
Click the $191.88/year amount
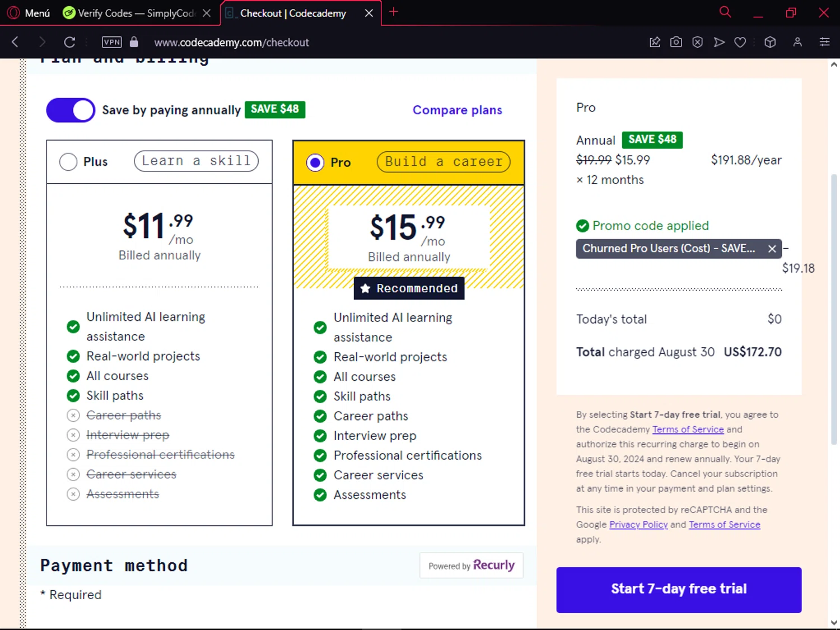(746, 160)
